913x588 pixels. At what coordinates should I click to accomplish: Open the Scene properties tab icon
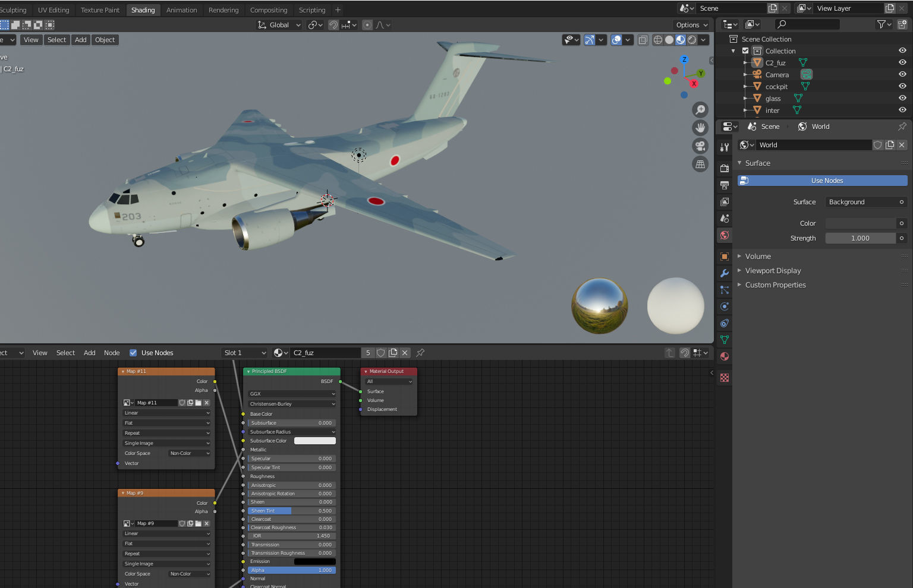tap(724, 218)
